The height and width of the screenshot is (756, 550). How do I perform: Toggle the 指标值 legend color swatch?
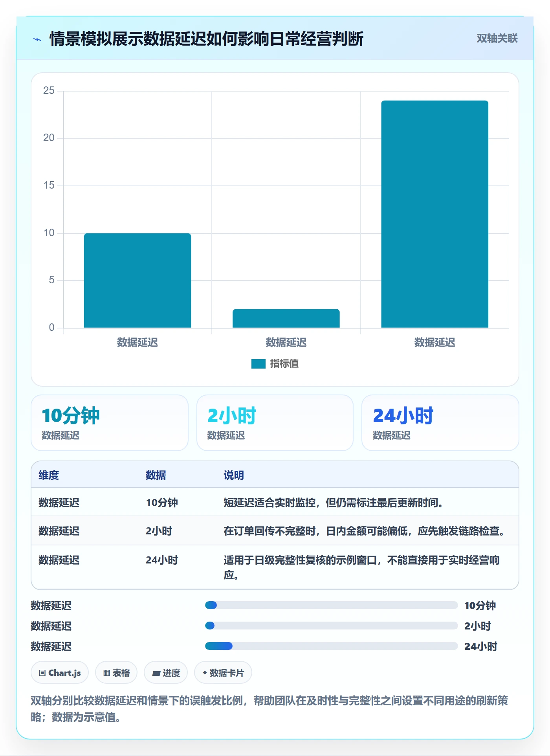point(258,364)
